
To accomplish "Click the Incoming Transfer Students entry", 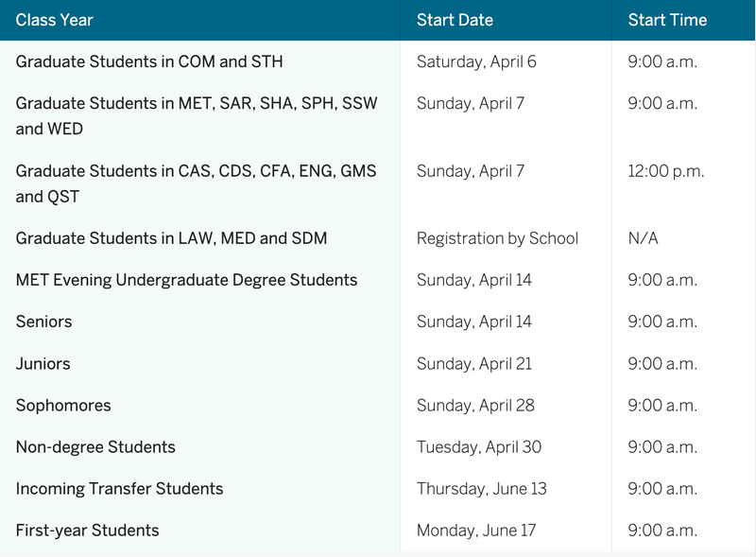I will (x=118, y=489).
